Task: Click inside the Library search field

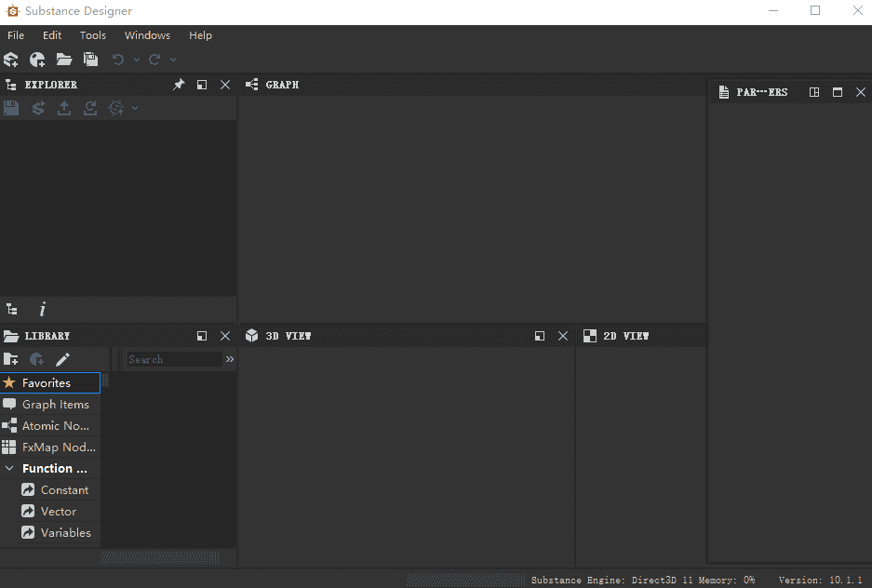Action: [173, 359]
